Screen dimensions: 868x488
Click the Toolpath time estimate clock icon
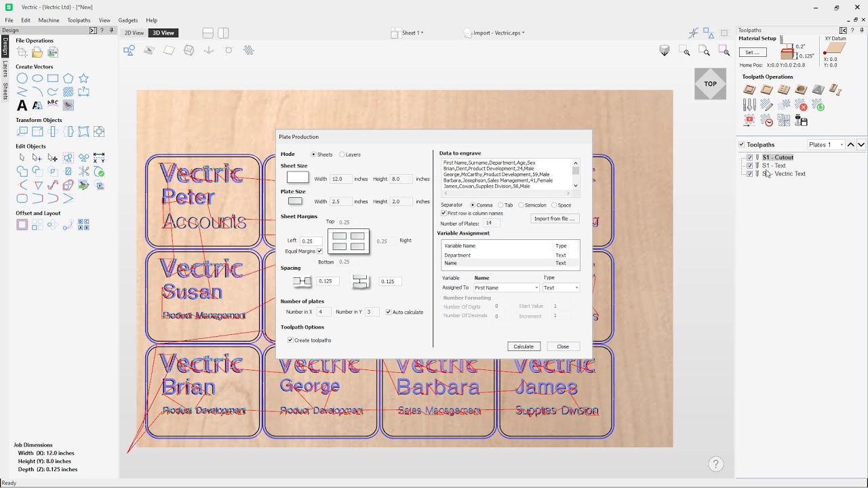(x=767, y=121)
